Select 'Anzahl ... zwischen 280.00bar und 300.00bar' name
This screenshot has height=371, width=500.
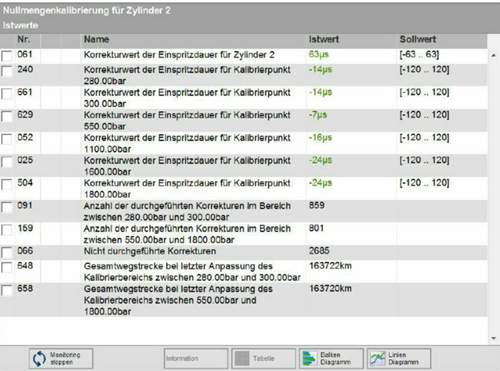pyautogui.click(x=187, y=211)
